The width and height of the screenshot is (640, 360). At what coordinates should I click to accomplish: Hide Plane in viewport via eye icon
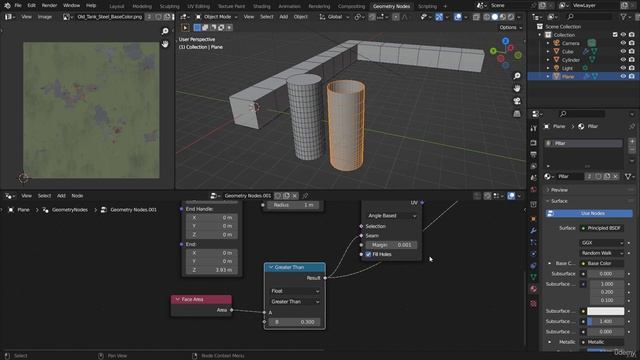pos(623,76)
